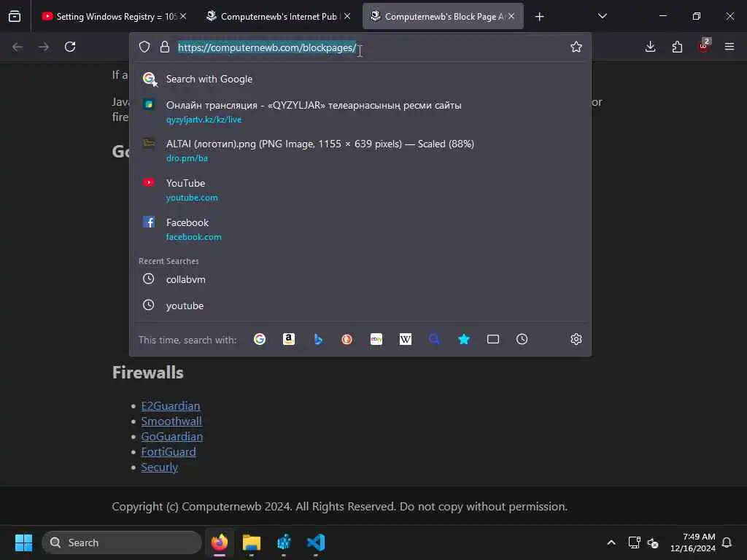Open search settings gear
This screenshot has height=560, width=747.
click(x=576, y=339)
